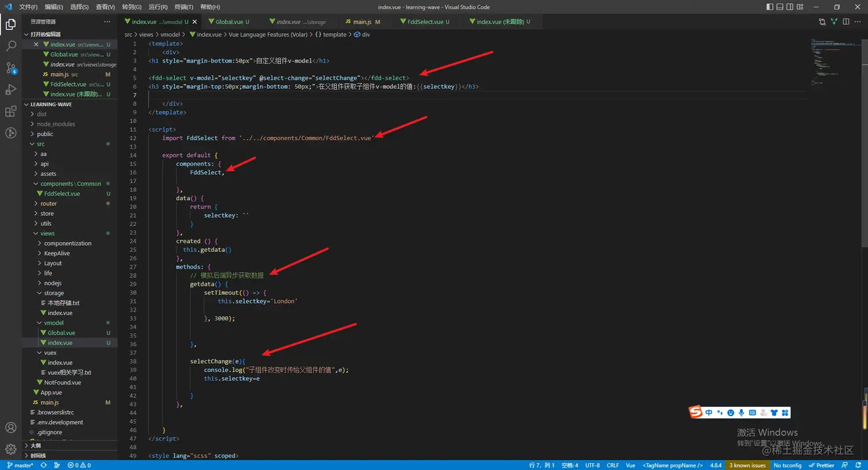The width and height of the screenshot is (868, 470).
Task: Switch to the Global.vue tab
Action: (x=230, y=22)
